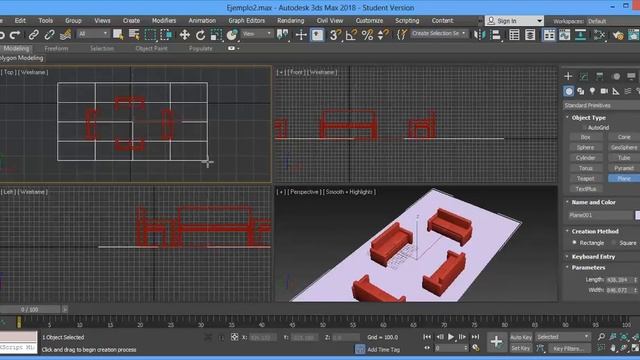Open the Material Editor icon

click(599, 35)
